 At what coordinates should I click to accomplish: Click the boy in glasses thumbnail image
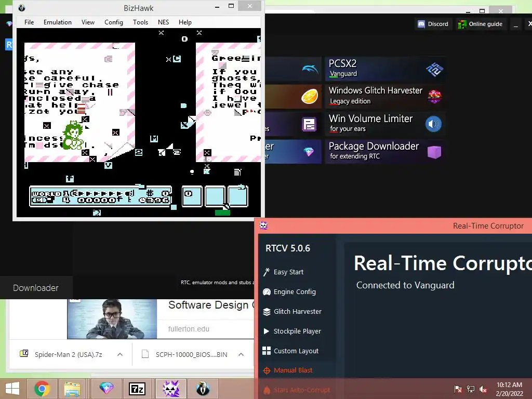click(x=112, y=319)
